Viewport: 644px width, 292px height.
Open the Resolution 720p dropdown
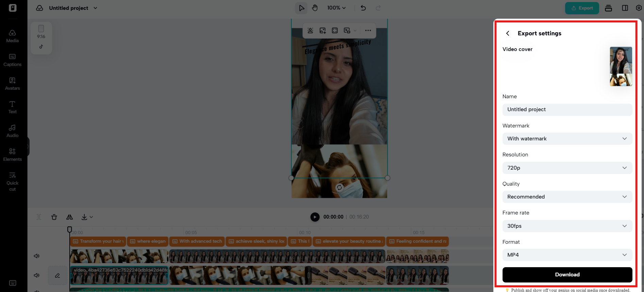coord(567,168)
